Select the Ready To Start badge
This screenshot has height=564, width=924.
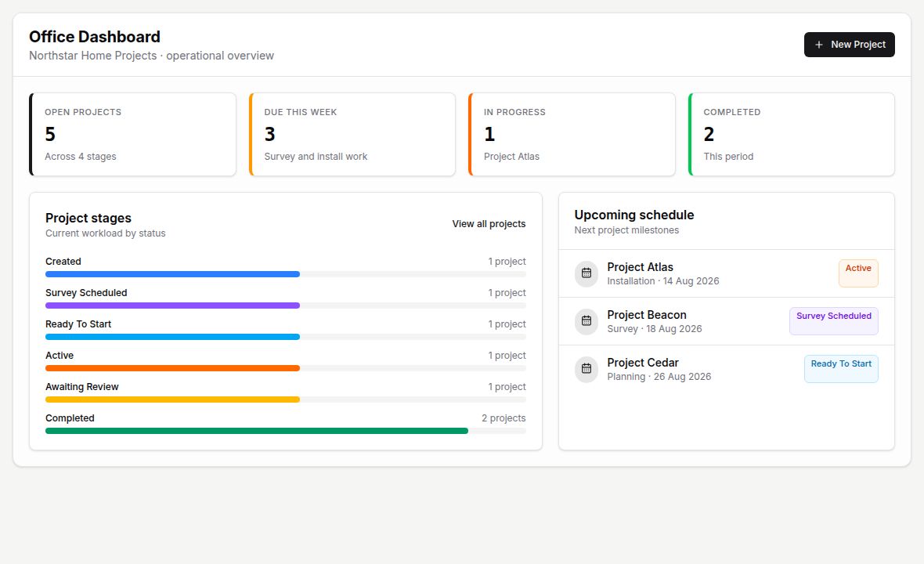(x=841, y=369)
